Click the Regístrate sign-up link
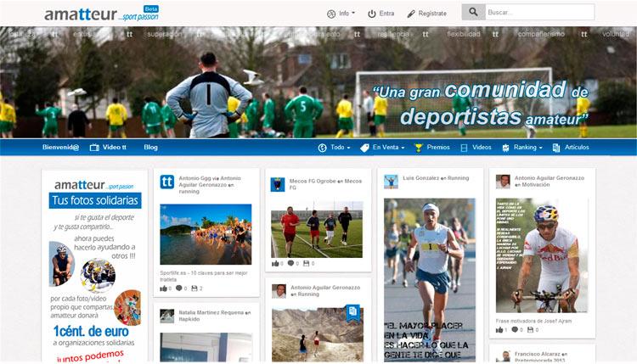637x364 pixels. coord(432,14)
